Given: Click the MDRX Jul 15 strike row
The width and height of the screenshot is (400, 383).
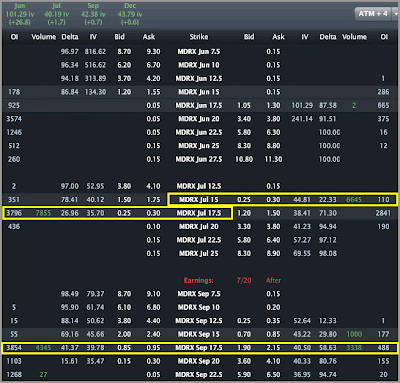Looking at the screenshot, I should point(200,200).
